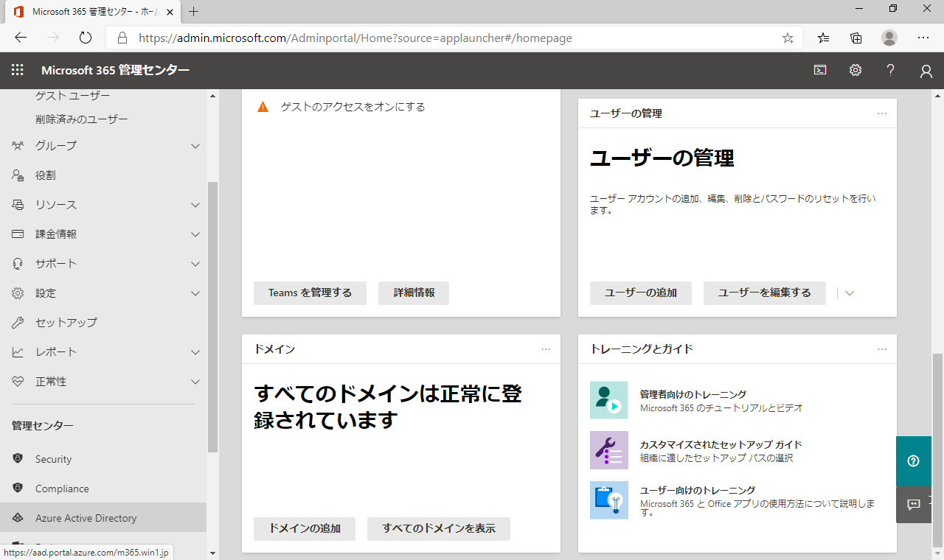Open Azure Active Directory admin center
Image resolution: width=944 pixels, height=560 pixels.
tap(103, 518)
